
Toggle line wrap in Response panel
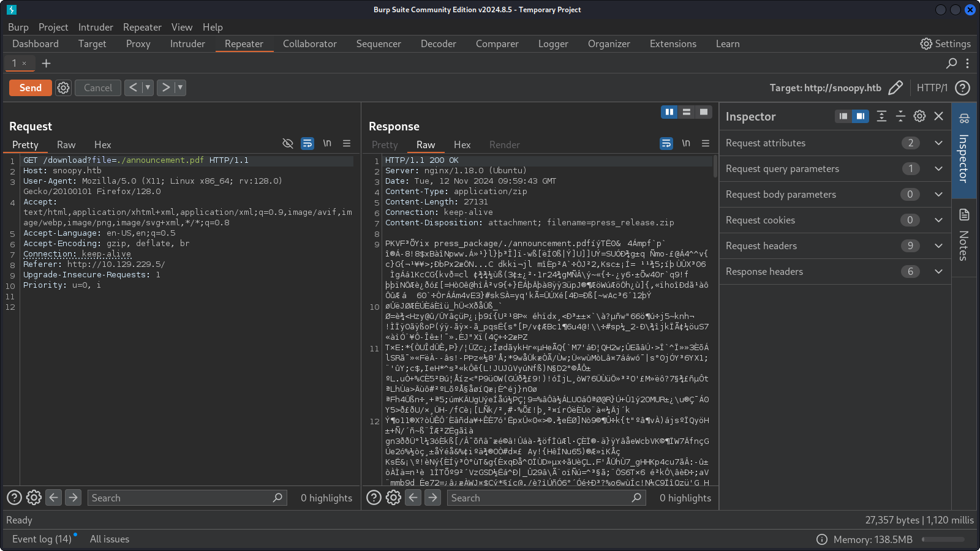click(666, 143)
